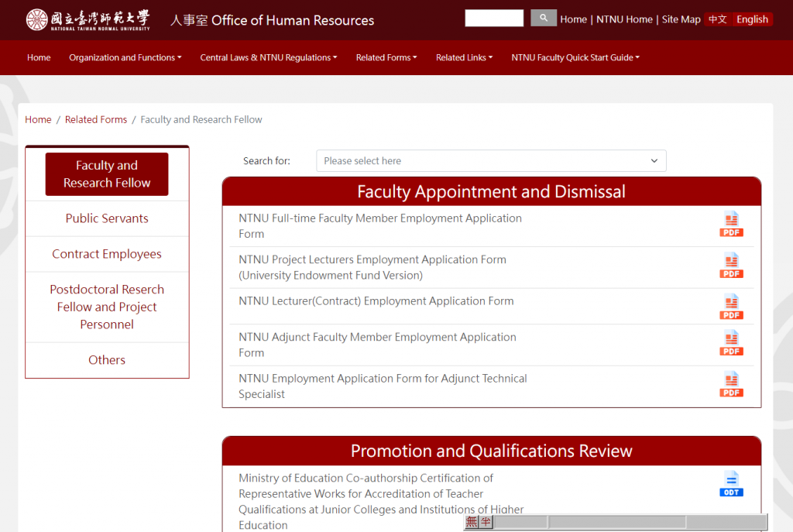Expand Organization and Functions menu
The image size is (793, 532).
point(125,57)
